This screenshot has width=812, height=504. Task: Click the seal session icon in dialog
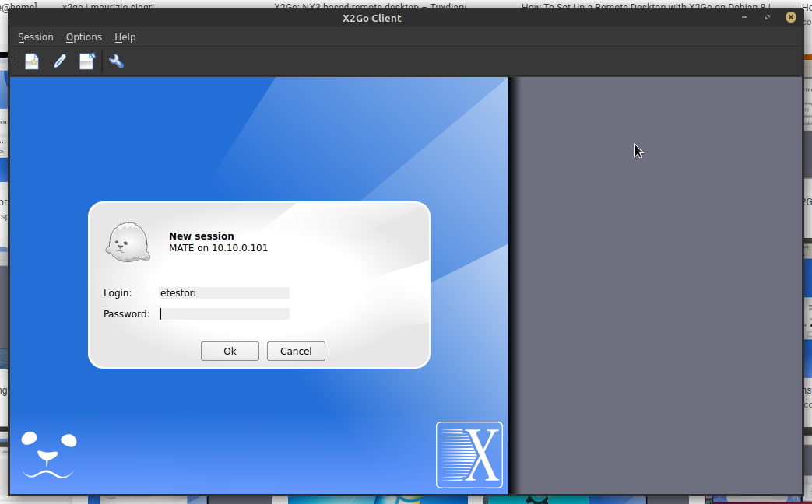[128, 242]
